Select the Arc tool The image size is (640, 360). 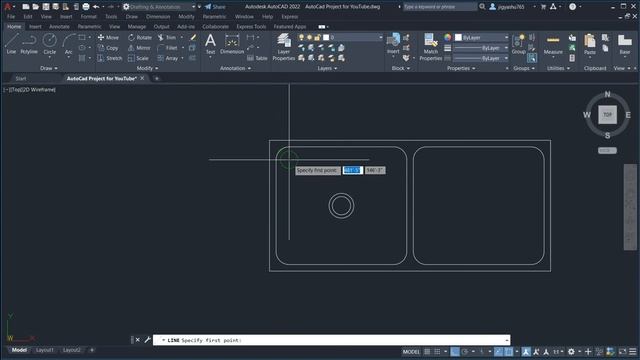[68, 44]
